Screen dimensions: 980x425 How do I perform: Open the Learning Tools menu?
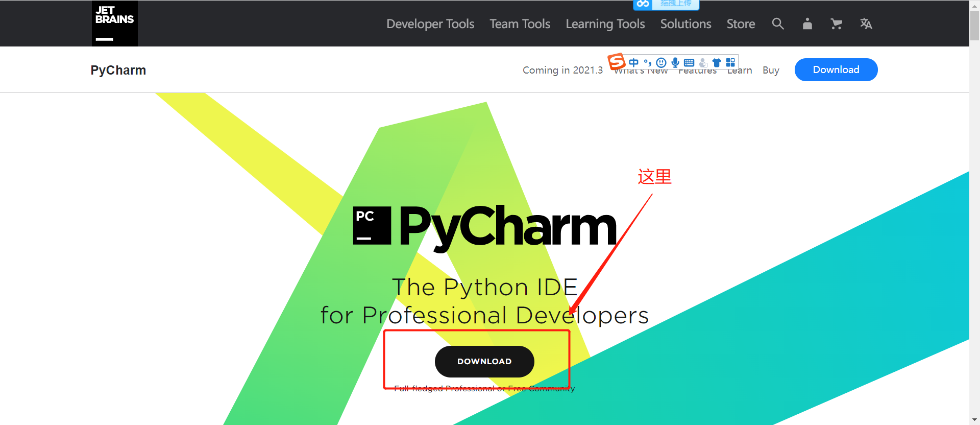point(605,23)
